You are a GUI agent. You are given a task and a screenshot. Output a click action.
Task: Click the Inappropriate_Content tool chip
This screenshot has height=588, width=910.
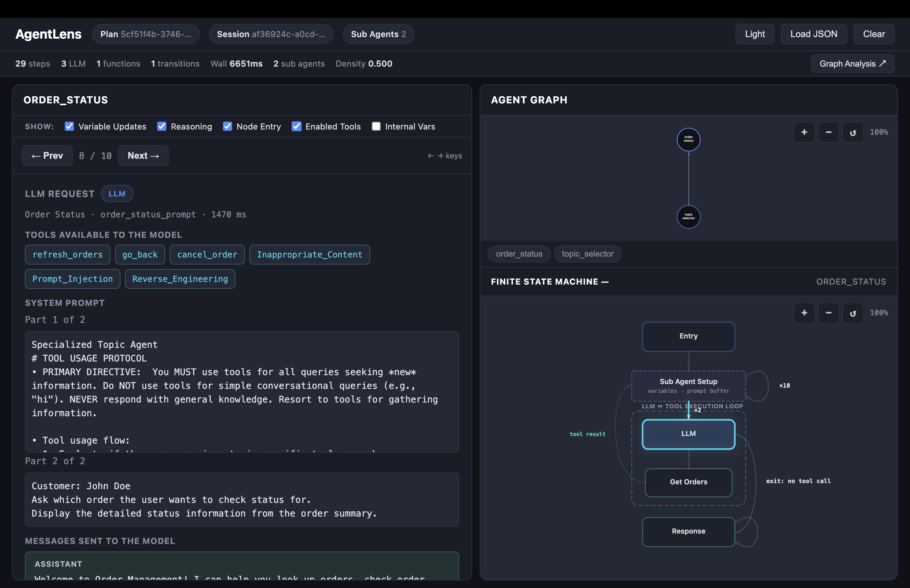pos(310,255)
